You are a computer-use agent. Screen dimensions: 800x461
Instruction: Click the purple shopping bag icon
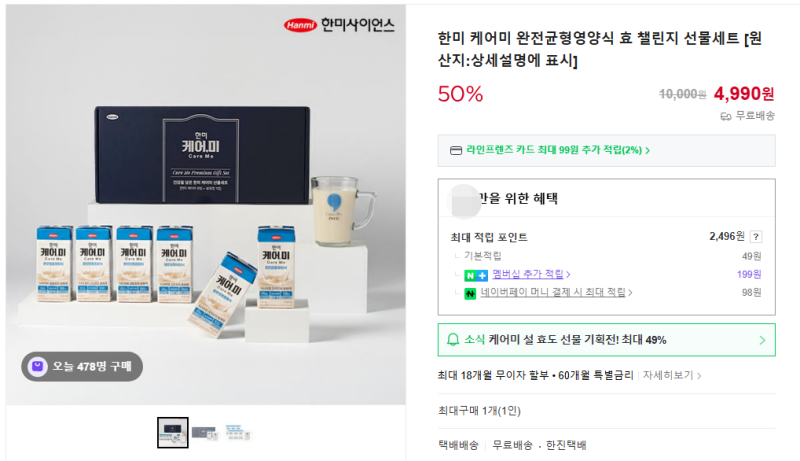(37, 366)
